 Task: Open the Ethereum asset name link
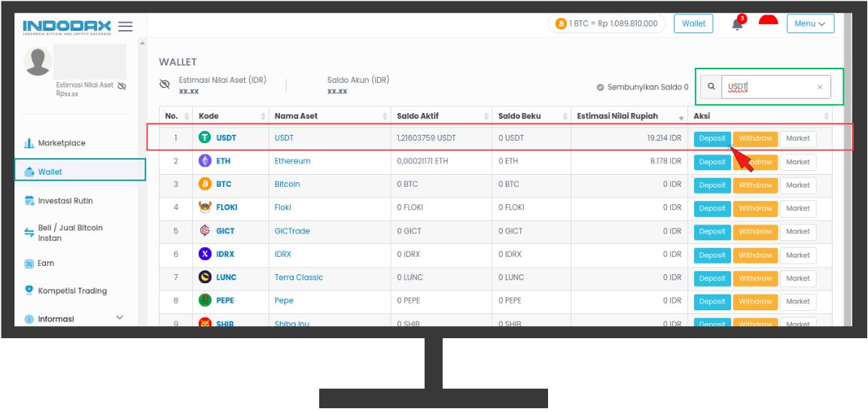[x=292, y=160]
